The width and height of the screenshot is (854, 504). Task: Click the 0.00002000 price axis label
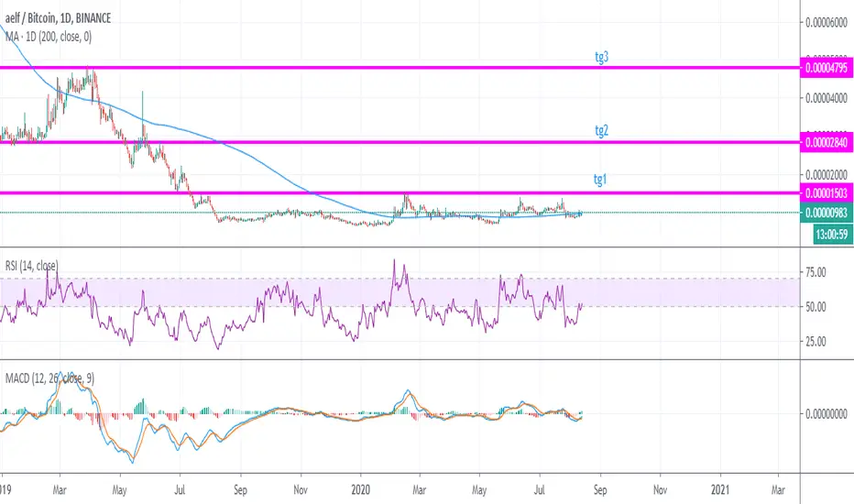[827, 174]
